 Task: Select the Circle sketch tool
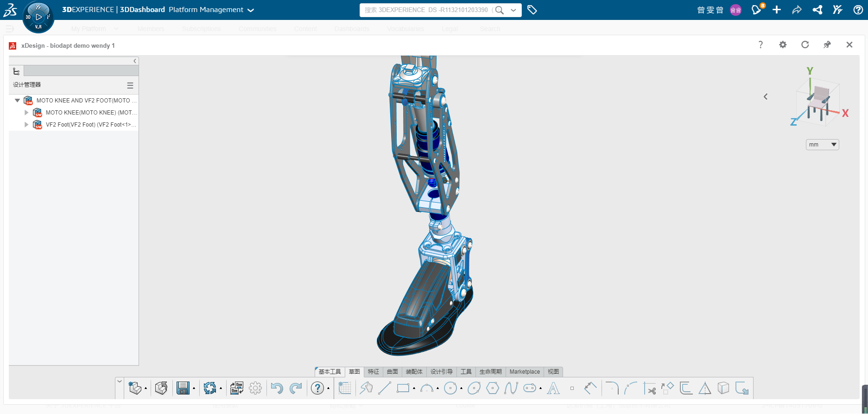pyautogui.click(x=450, y=388)
